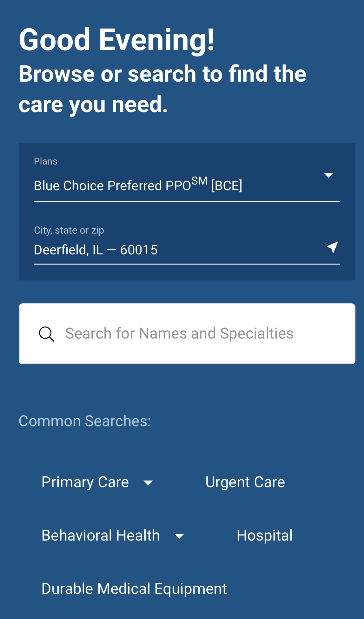Image resolution: width=364 pixels, height=619 pixels.
Task: Click the Good Evening! heading
Action: 117,40
